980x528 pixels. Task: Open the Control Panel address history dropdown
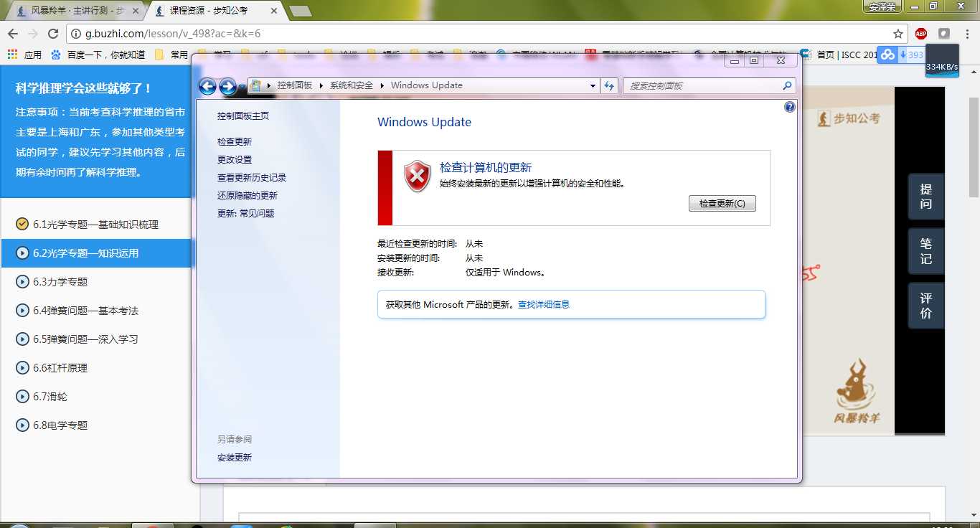pyautogui.click(x=593, y=85)
